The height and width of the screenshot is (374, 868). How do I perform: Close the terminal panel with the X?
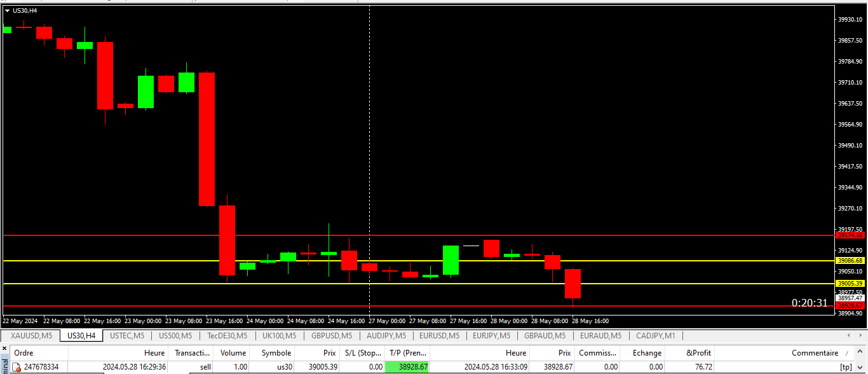[x=4, y=349]
